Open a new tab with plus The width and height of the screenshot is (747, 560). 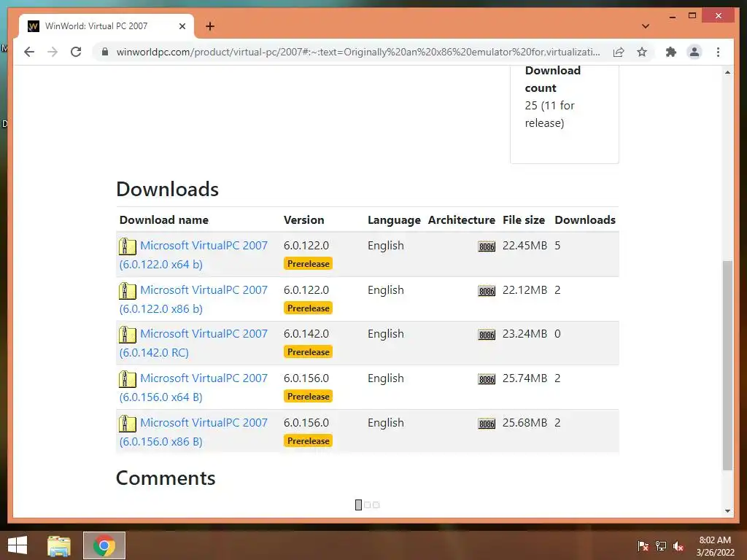(x=210, y=26)
